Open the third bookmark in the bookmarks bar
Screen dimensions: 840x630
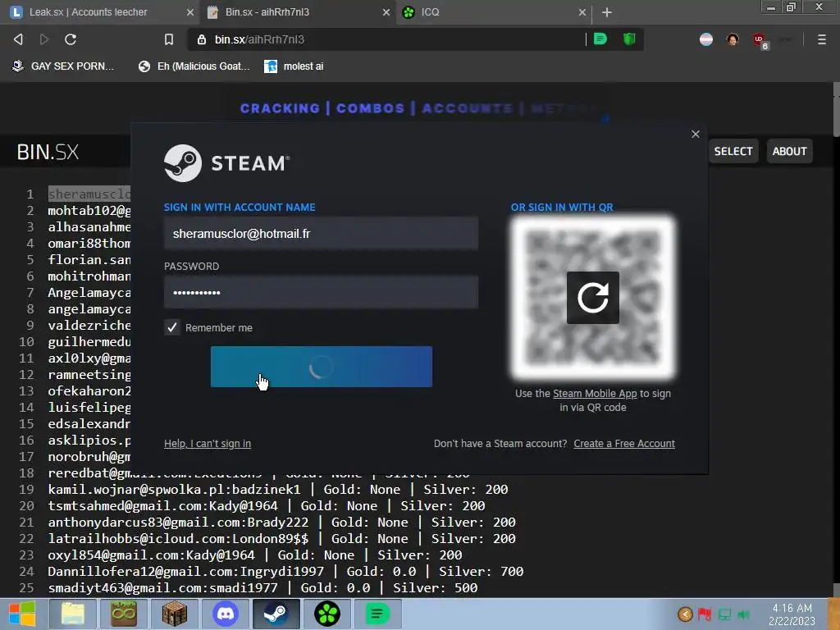tap(294, 66)
